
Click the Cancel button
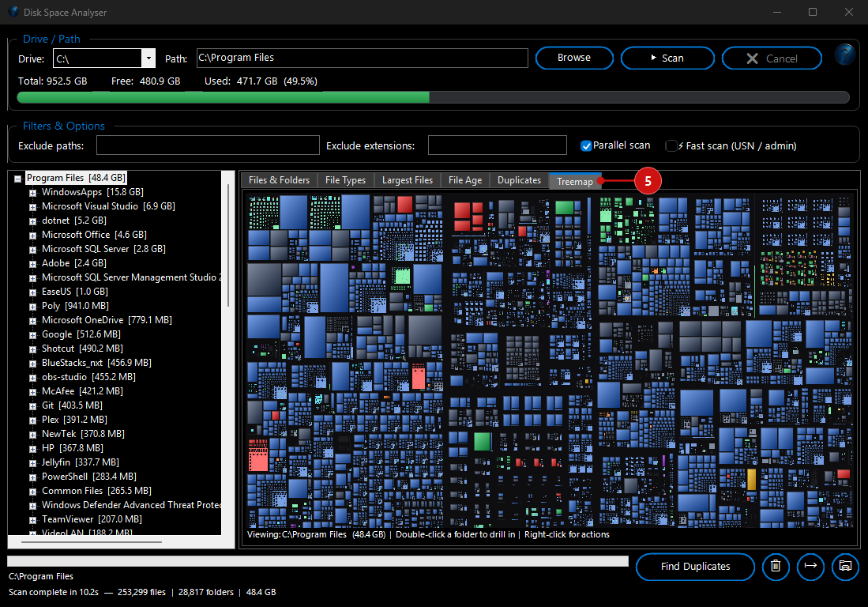(772, 58)
